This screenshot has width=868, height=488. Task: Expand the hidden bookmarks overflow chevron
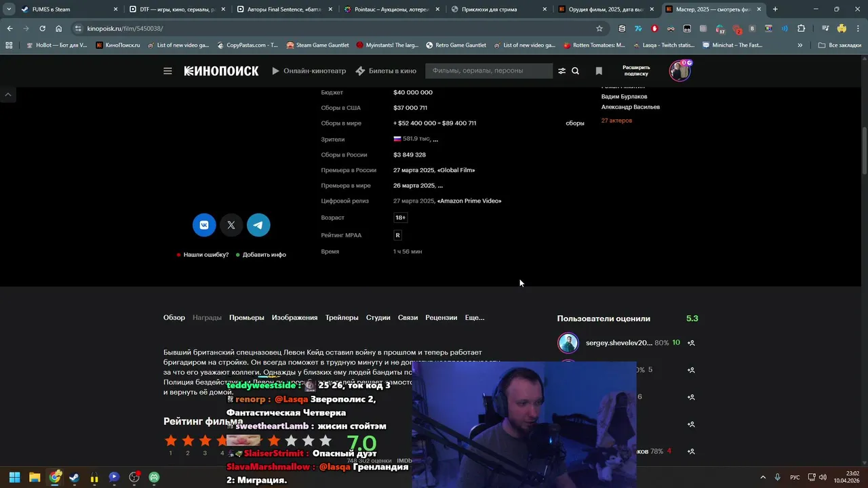click(800, 45)
